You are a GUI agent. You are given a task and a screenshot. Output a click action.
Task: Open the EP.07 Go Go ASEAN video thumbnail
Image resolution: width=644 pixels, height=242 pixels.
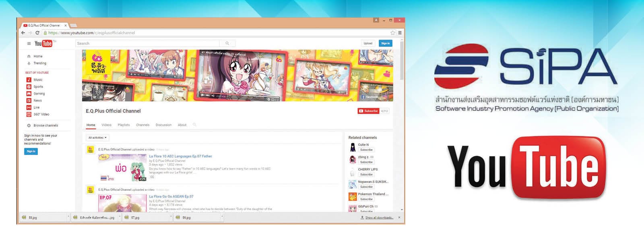[122, 203]
